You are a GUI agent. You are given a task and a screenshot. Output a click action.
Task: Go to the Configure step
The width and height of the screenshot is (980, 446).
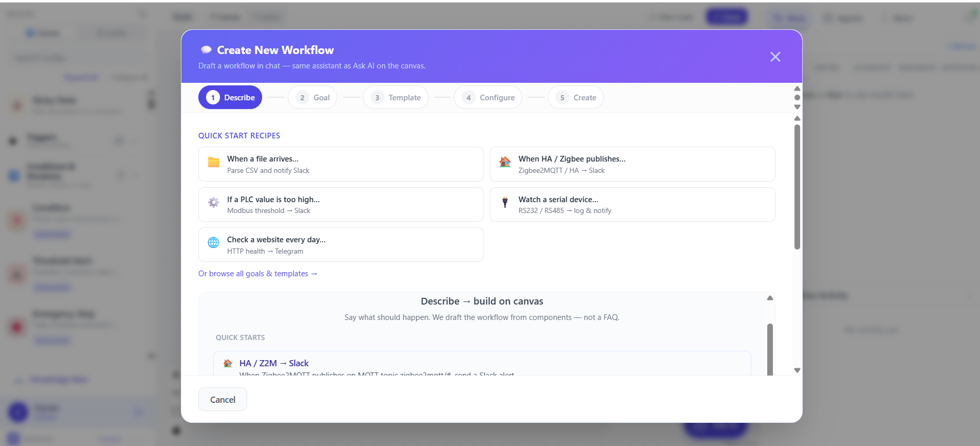point(488,97)
